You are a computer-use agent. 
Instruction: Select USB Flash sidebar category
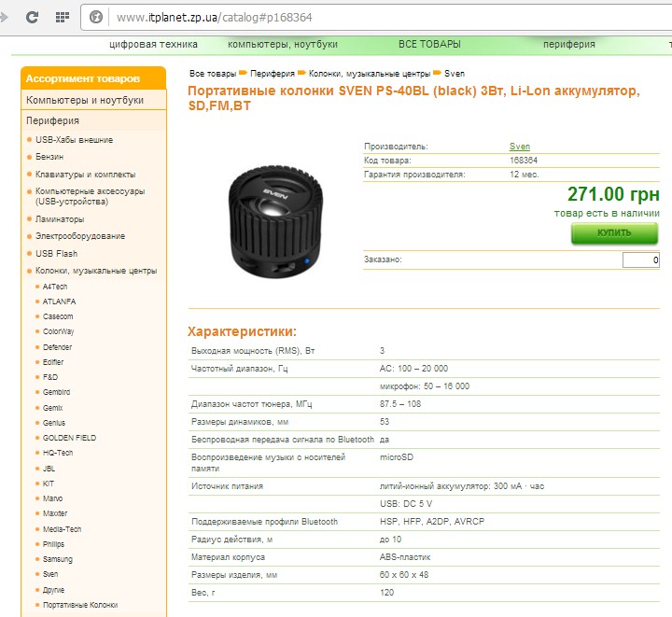57,253
